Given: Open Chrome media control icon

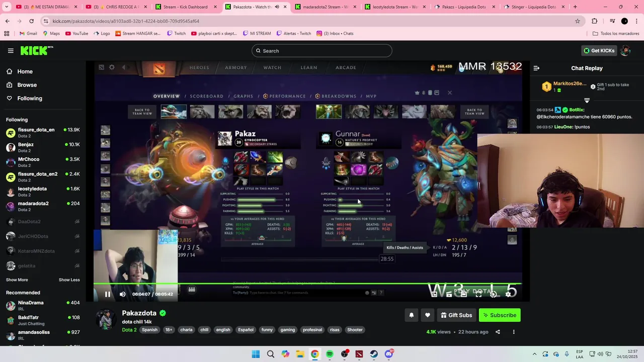Looking at the screenshot, I should point(612,21).
